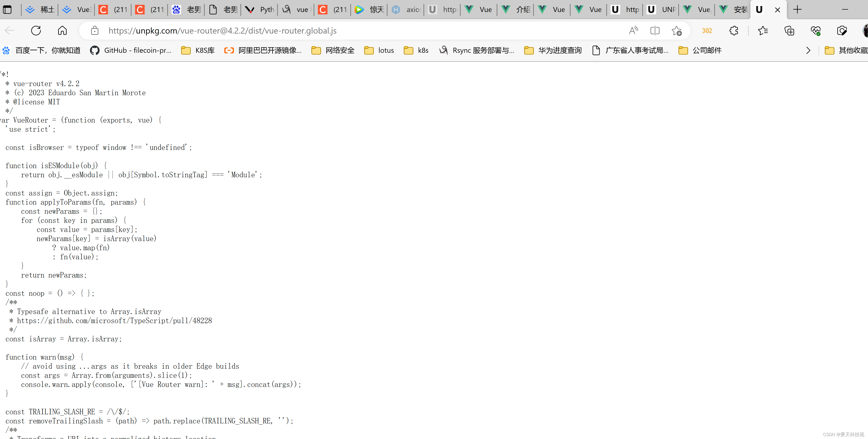Click text 'function applyToParams(fn, params) {'
Viewport: 868px width, 439px height.
(x=76, y=202)
